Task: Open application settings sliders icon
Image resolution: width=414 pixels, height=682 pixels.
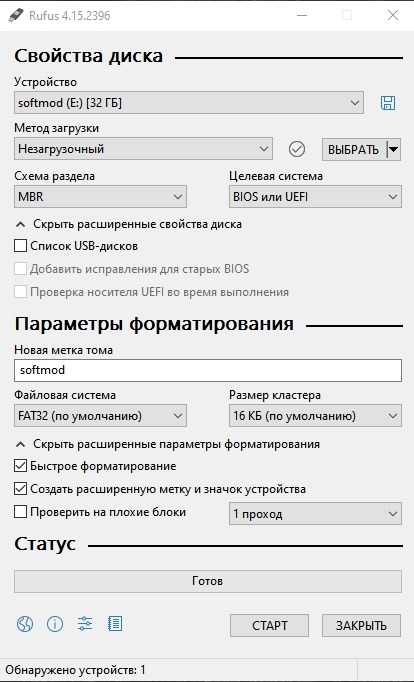Action: pyautogui.click(x=85, y=624)
